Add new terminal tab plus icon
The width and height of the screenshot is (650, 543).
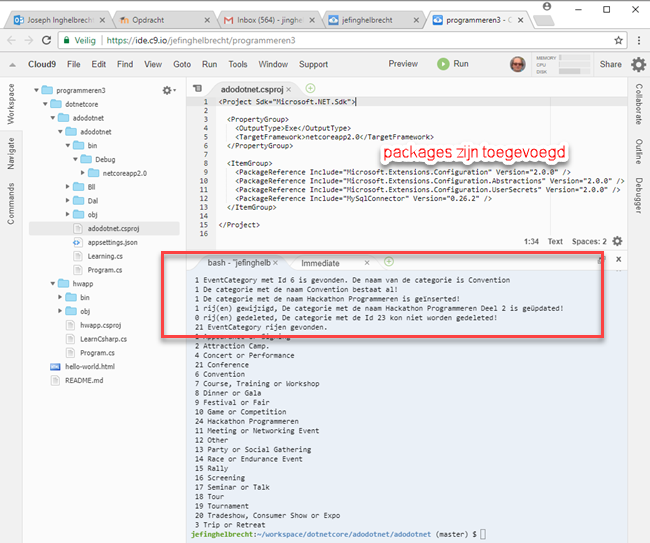pos(388,262)
